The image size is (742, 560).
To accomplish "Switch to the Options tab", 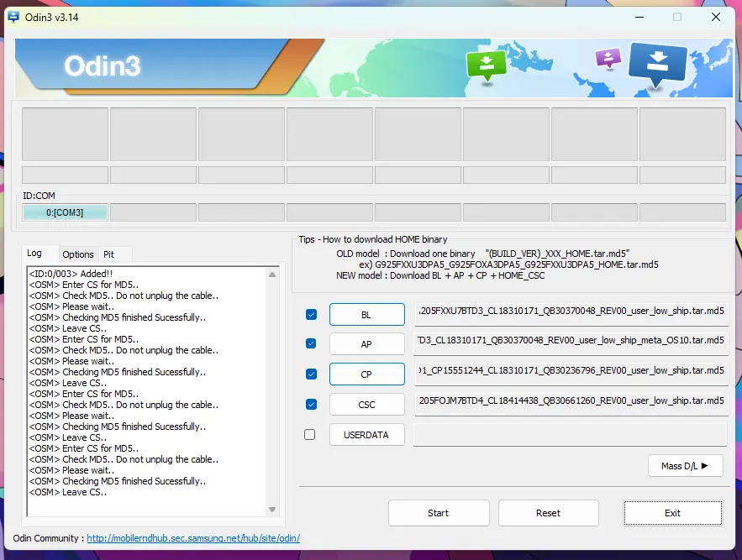I will [x=78, y=254].
